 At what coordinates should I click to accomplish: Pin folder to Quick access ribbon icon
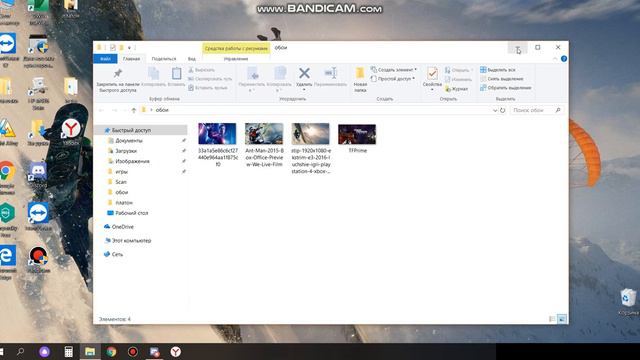pos(118,73)
